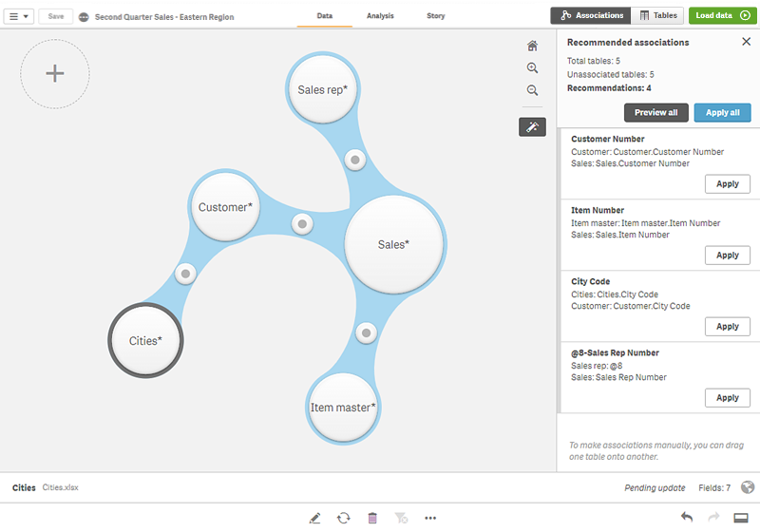Click Preview all button

pos(655,112)
